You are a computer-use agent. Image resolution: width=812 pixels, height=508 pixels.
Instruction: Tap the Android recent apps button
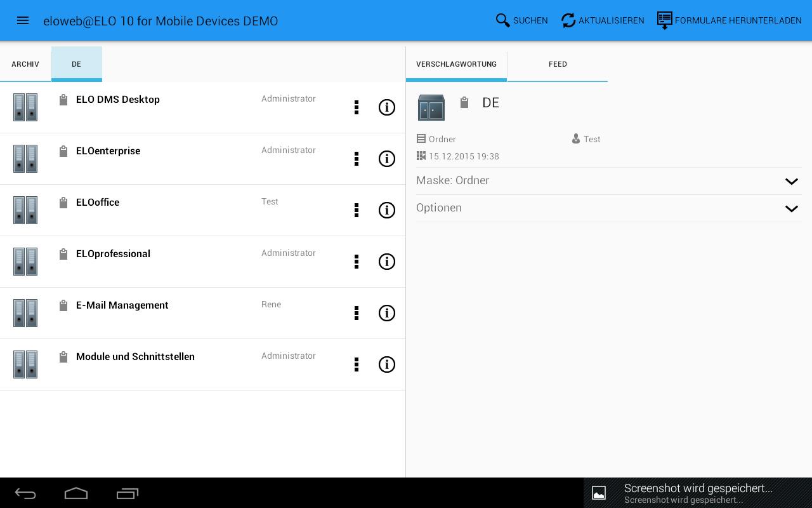click(128, 493)
